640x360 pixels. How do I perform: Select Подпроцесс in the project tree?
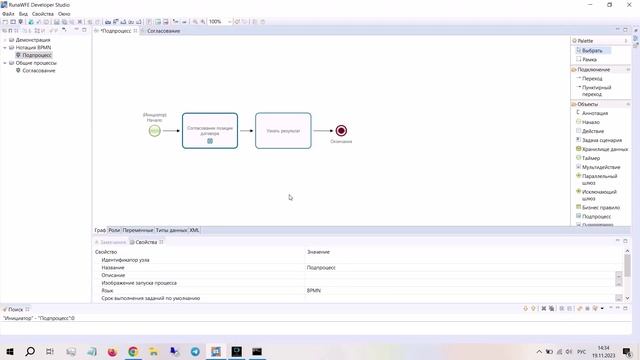click(36, 55)
